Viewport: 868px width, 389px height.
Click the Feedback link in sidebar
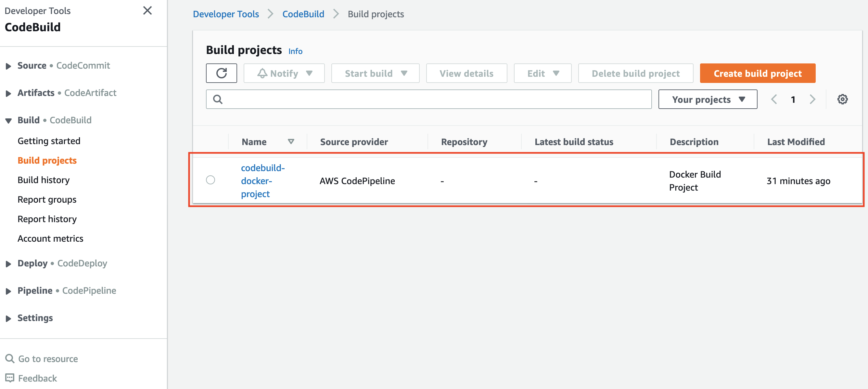31,378
